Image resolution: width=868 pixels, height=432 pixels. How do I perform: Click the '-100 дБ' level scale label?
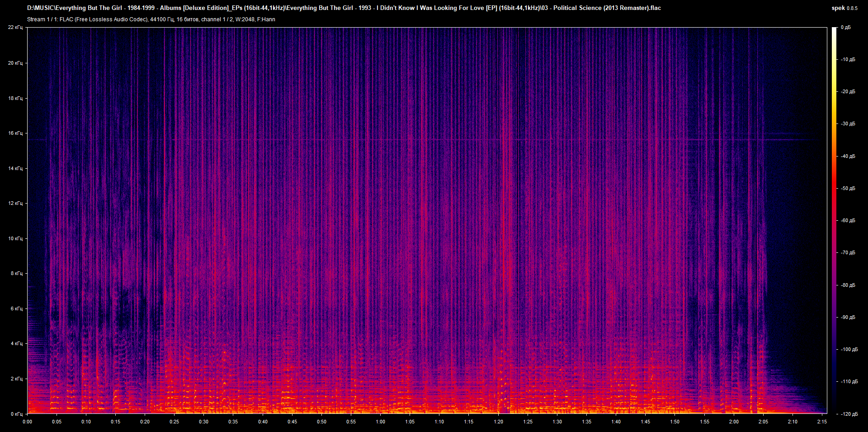click(849, 350)
